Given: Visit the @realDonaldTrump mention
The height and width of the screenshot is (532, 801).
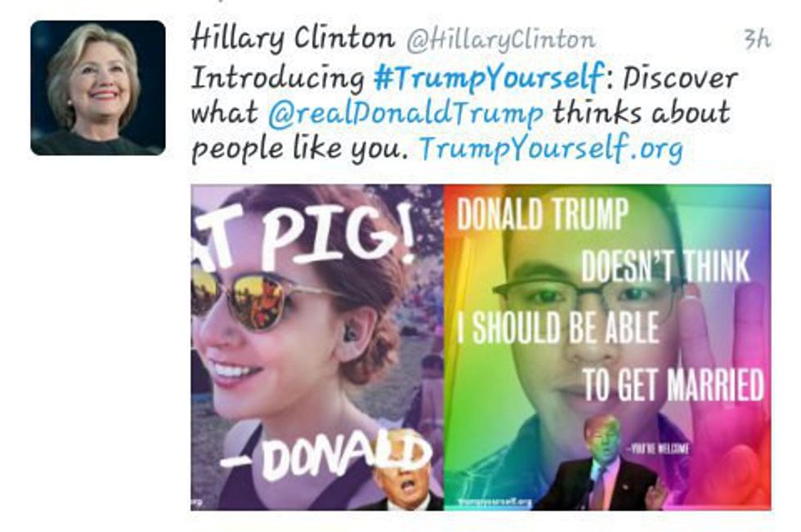Looking at the screenshot, I should click(x=405, y=114).
